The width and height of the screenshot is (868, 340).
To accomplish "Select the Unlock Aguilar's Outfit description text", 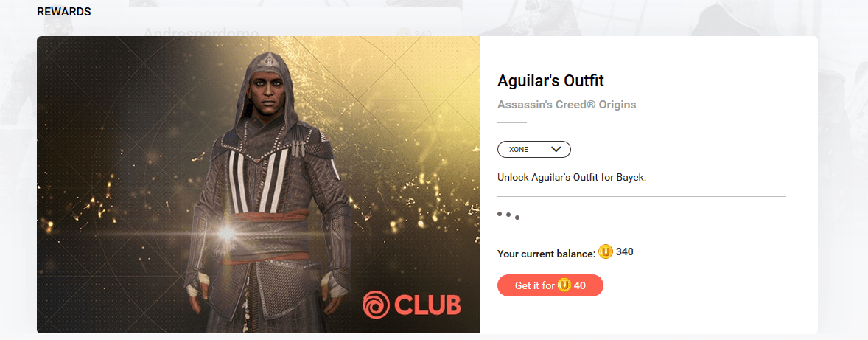I will coord(572,179).
